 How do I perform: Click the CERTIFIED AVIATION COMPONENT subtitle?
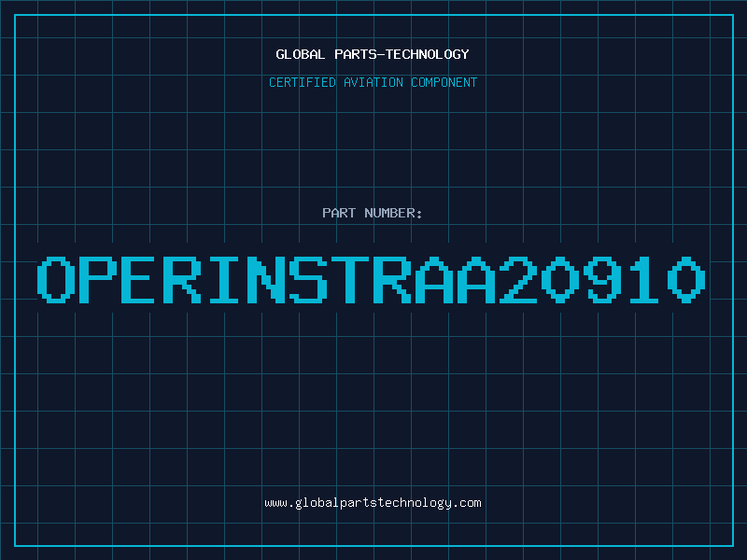373,82
